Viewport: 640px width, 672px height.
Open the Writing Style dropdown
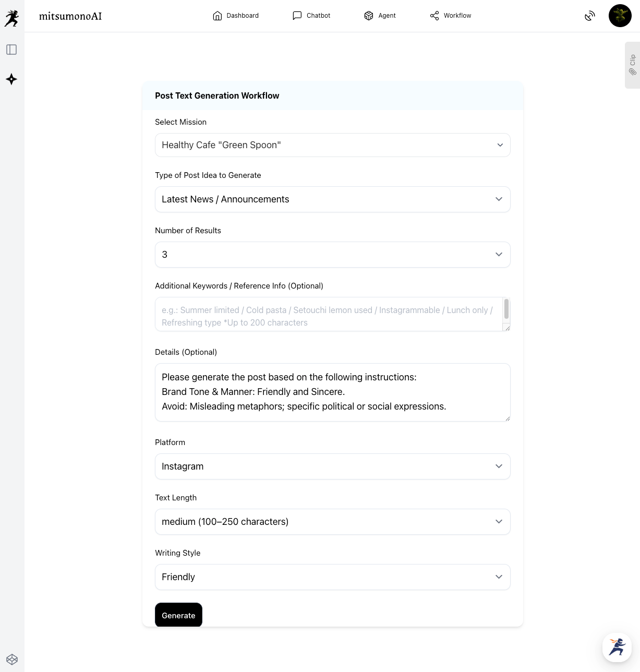click(332, 577)
